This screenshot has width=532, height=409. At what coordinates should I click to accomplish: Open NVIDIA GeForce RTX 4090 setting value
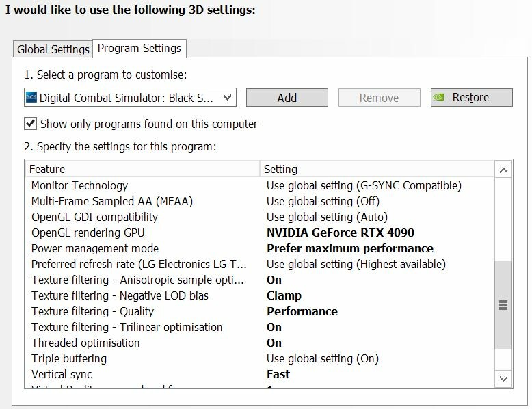tap(341, 233)
